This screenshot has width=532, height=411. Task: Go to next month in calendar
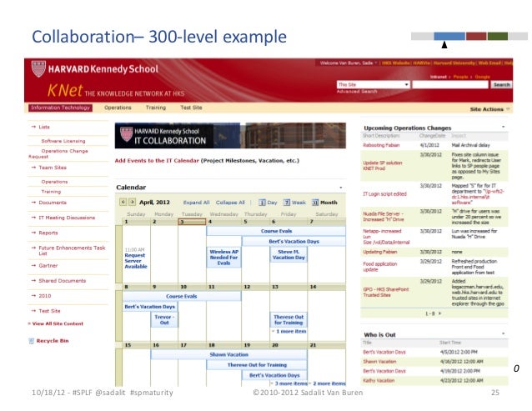(x=133, y=202)
